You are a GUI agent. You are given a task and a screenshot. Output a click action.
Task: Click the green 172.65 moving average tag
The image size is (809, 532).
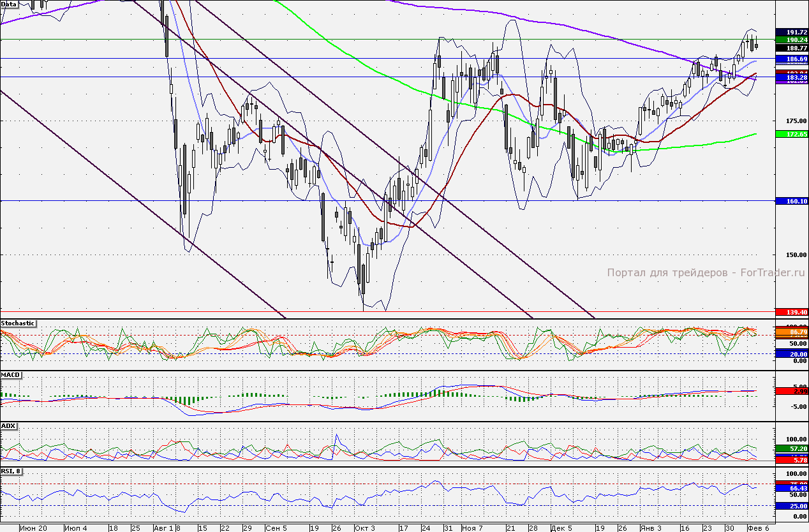coord(791,134)
